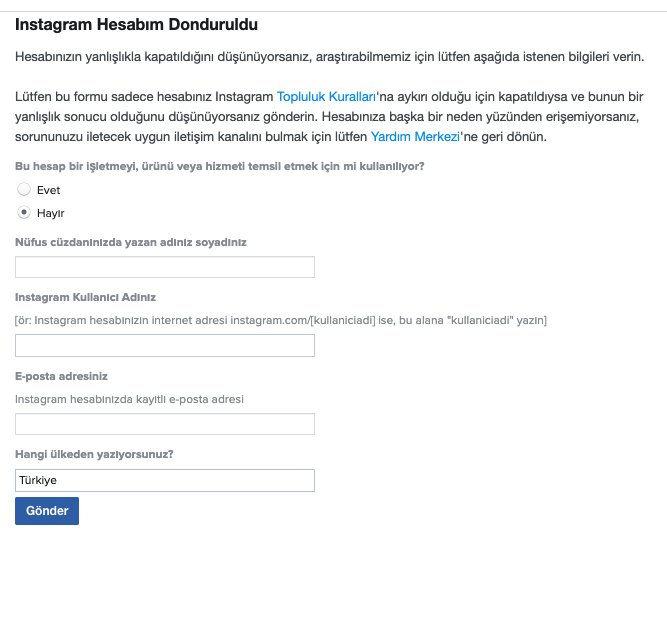Click the E-posta adresiniz label

tap(61, 376)
